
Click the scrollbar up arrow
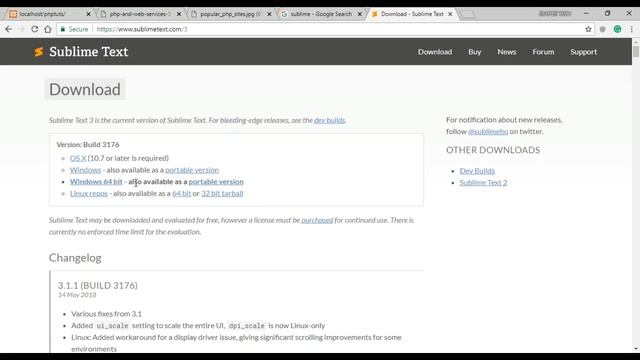coord(636,41)
